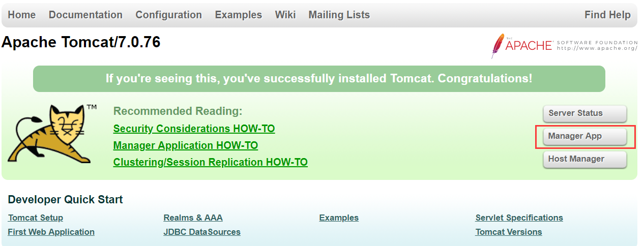Go to Configuration in the nav bar

169,15
